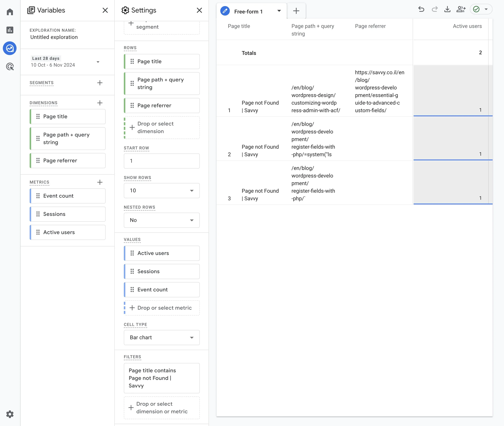Add a new dimension in Variables
The height and width of the screenshot is (426, 504).
click(x=100, y=103)
